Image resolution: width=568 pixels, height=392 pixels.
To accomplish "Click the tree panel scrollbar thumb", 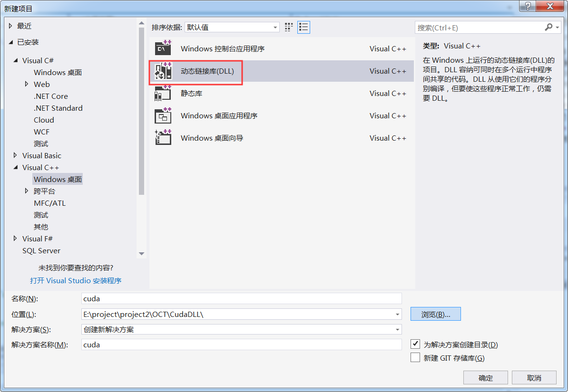I will [142, 111].
